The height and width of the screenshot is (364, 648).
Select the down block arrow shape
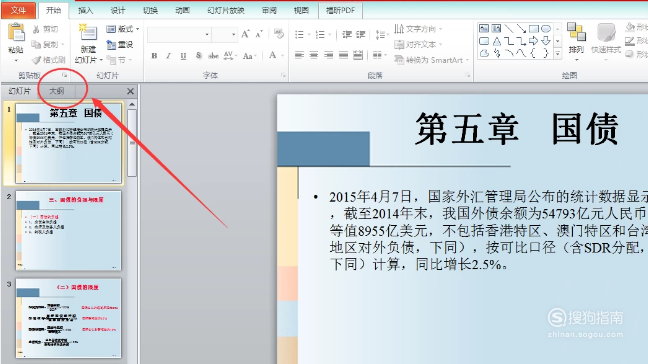pyautogui.click(x=546, y=41)
